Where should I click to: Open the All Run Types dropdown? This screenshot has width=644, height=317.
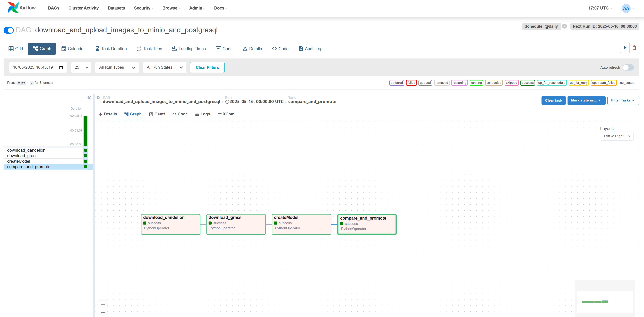point(117,67)
